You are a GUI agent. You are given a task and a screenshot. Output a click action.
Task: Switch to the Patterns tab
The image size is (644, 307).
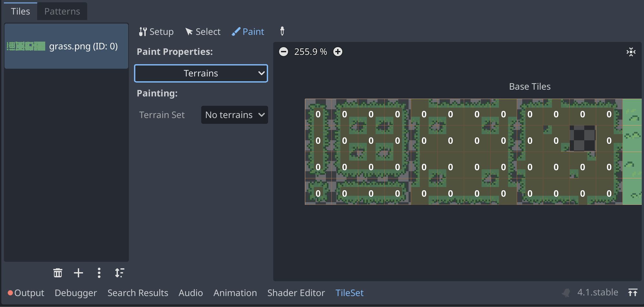point(62,11)
